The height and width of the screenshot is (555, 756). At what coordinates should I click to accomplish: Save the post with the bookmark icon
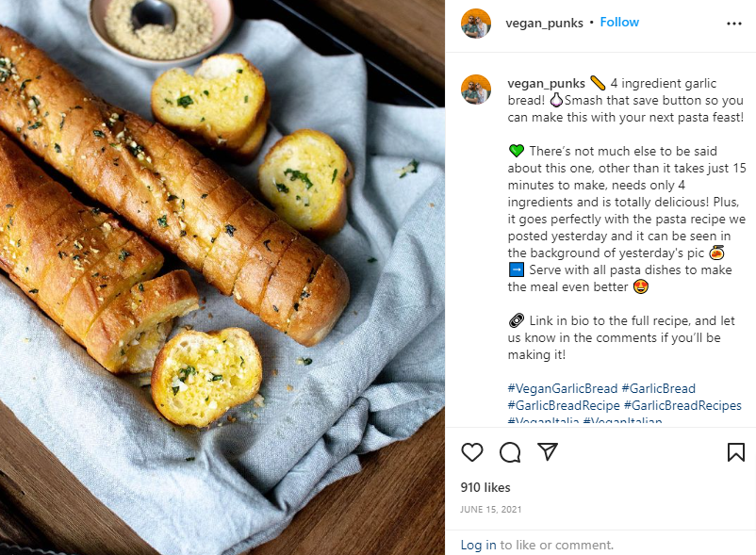(736, 452)
